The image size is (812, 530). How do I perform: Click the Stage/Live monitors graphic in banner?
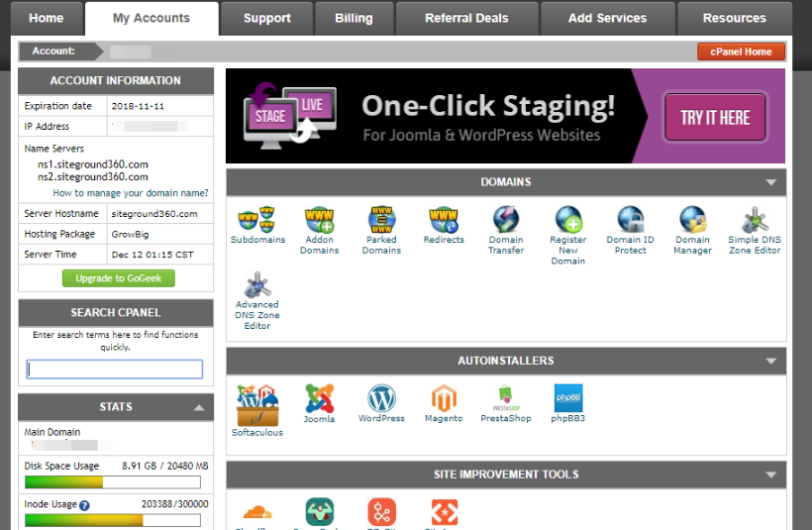coord(289,117)
